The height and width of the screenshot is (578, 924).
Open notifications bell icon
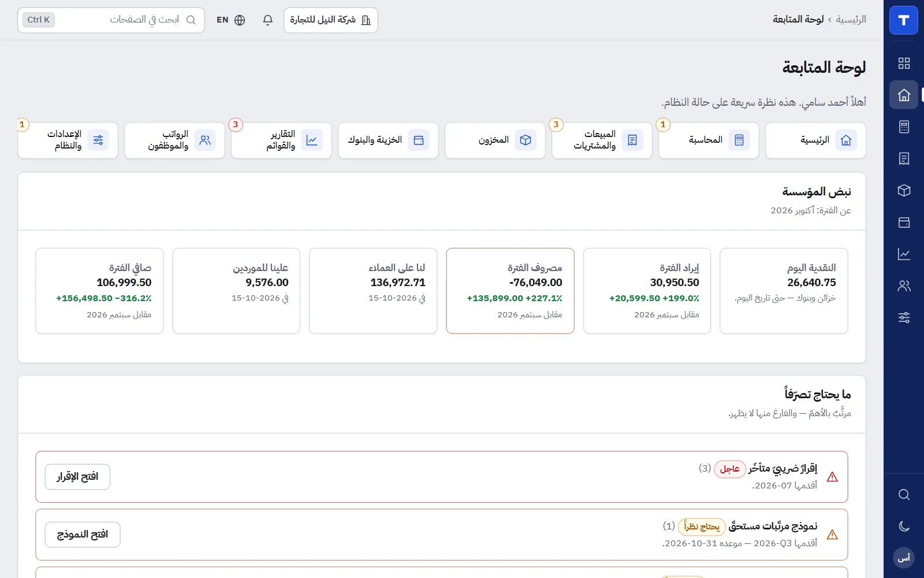[x=267, y=20]
